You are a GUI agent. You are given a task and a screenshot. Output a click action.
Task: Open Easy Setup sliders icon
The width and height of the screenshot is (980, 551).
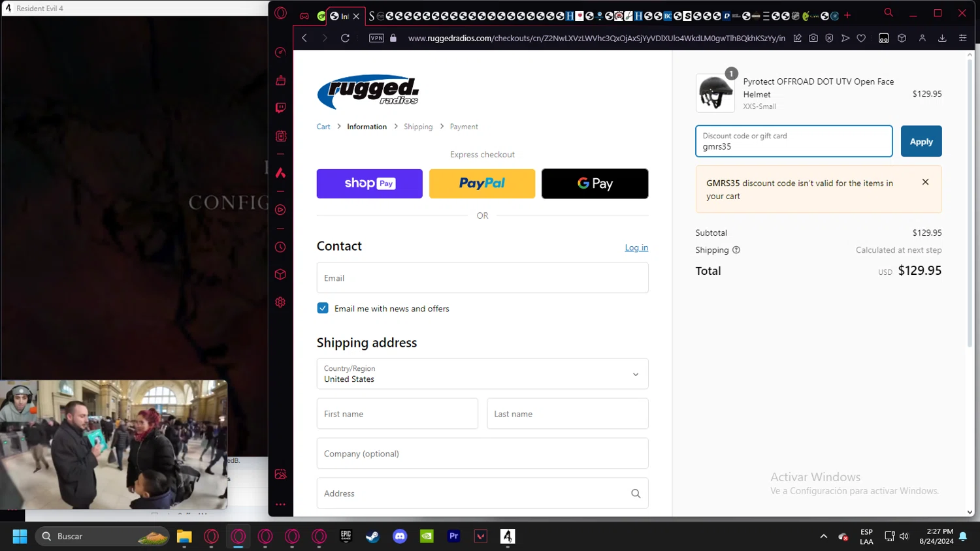point(962,38)
